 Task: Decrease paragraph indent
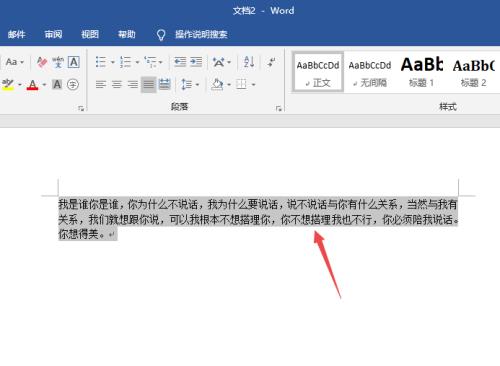coord(180,62)
